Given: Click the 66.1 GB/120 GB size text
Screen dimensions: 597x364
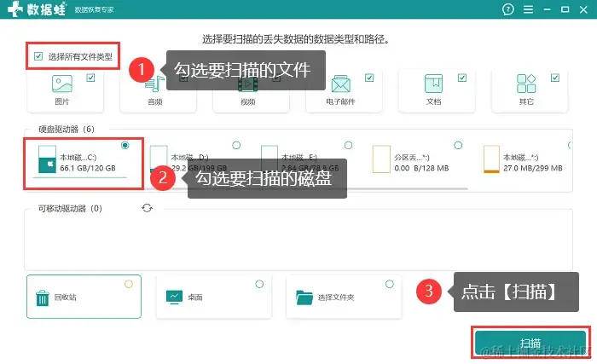Looking at the screenshot, I should [88, 168].
